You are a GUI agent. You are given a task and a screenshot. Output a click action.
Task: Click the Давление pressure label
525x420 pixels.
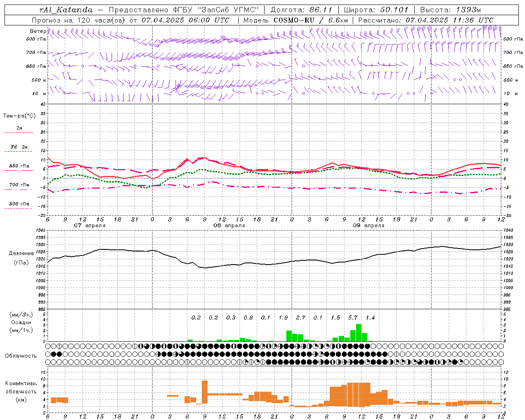click(21, 253)
